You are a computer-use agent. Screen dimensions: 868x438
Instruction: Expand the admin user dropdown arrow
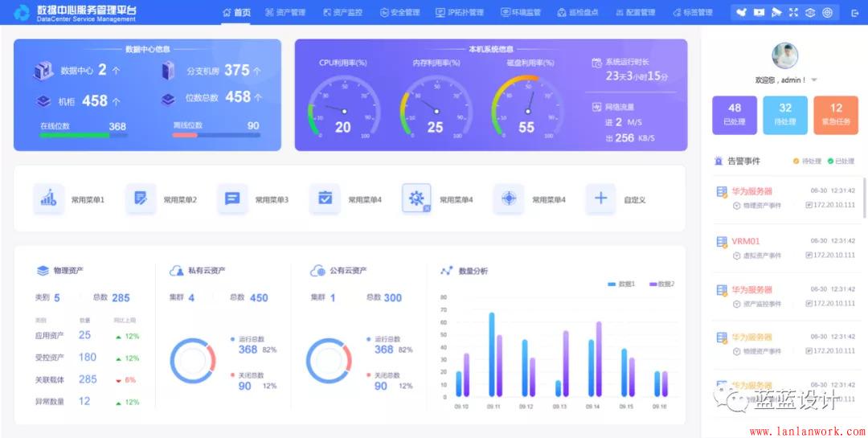pos(814,80)
